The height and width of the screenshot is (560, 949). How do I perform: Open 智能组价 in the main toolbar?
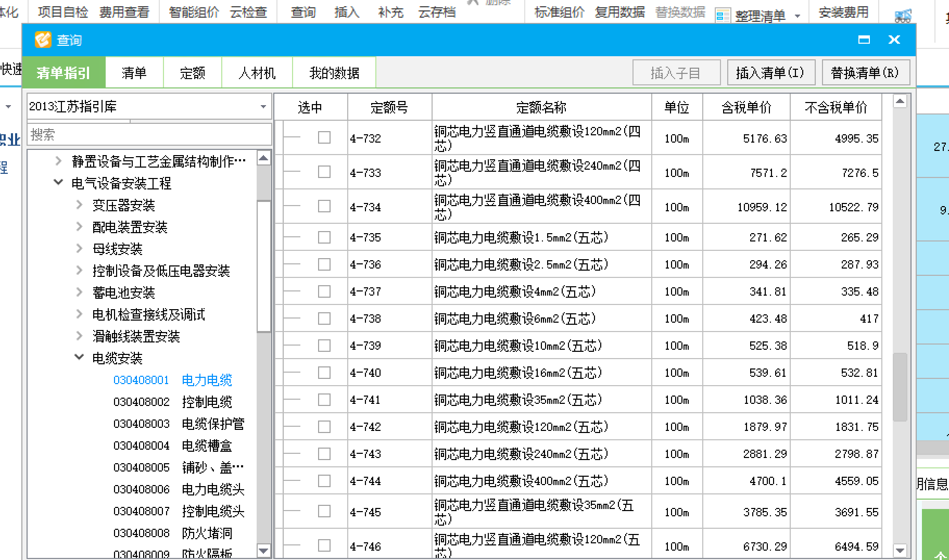(194, 12)
